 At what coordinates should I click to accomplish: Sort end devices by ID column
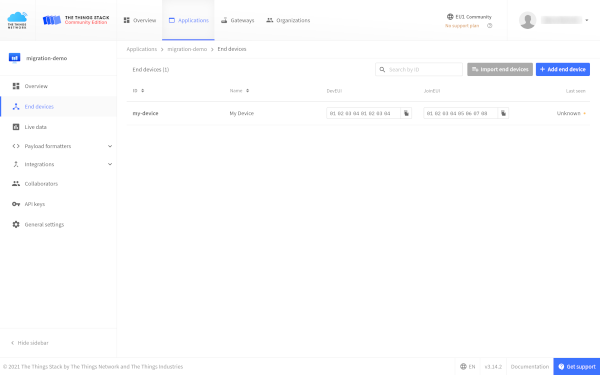tap(139, 91)
